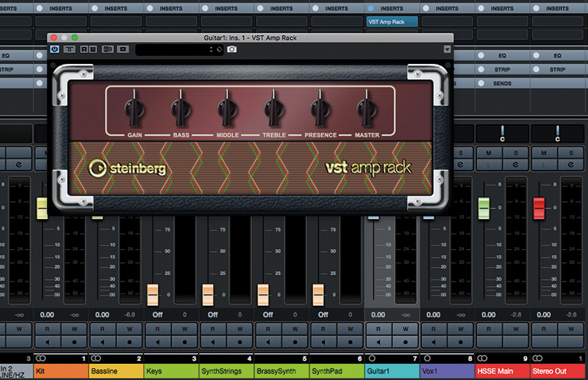Click the yellow Kit channel fader

click(42, 208)
